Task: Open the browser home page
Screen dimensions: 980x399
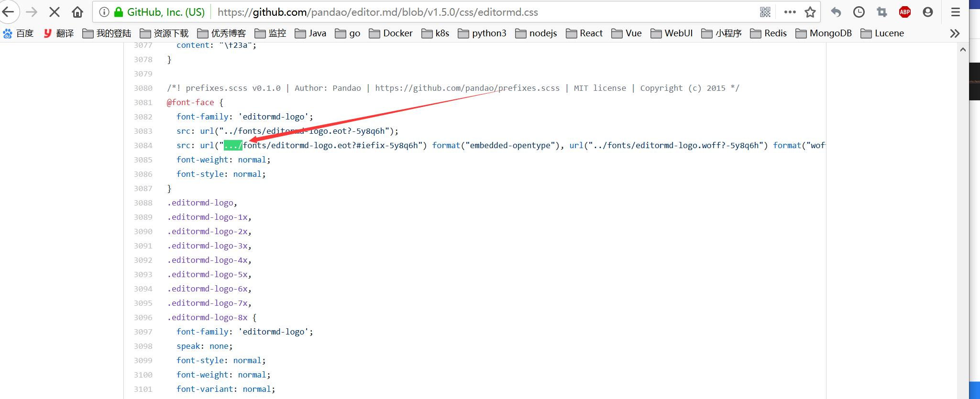Action: pyautogui.click(x=77, y=12)
